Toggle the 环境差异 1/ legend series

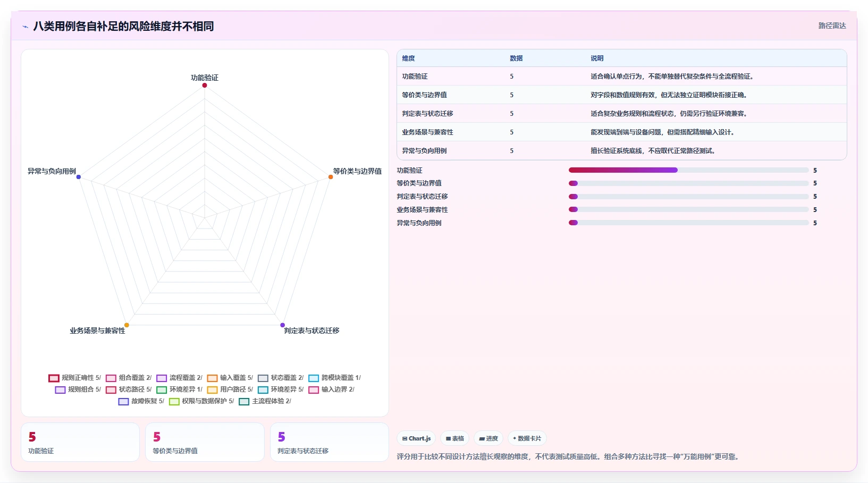pyautogui.click(x=179, y=390)
